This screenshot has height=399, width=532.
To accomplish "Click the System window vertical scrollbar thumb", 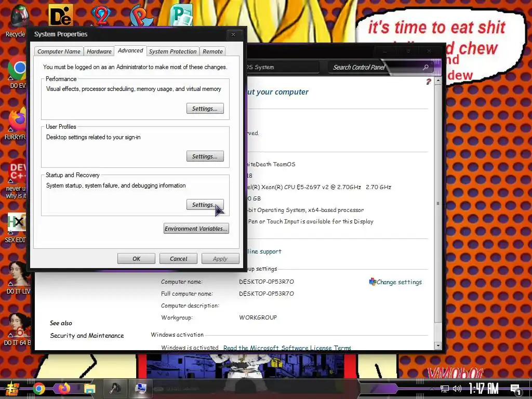I will coord(438,204).
